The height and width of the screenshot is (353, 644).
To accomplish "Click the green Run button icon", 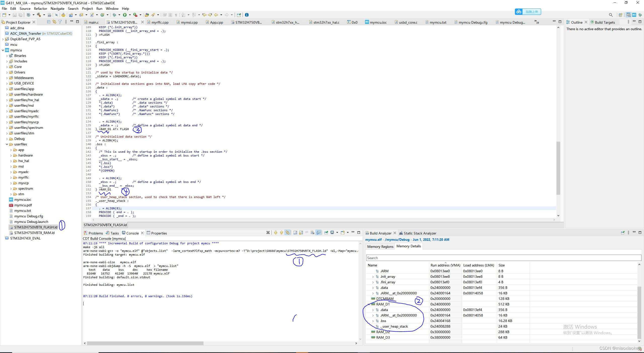I will pos(125,15).
